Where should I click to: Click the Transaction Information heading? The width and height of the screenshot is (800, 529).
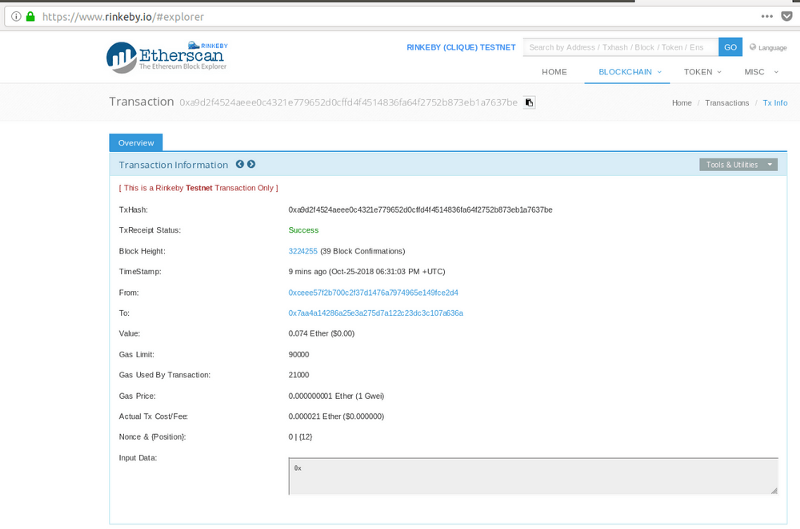tap(173, 165)
